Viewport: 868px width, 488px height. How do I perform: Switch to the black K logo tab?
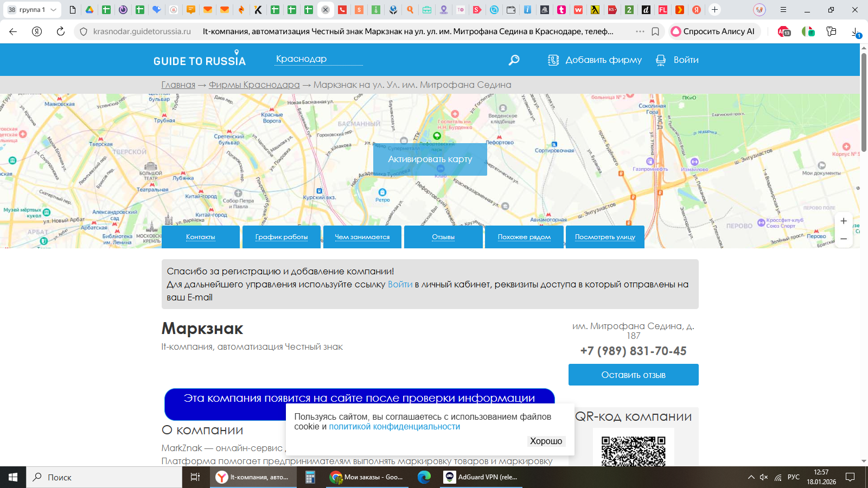(258, 10)
